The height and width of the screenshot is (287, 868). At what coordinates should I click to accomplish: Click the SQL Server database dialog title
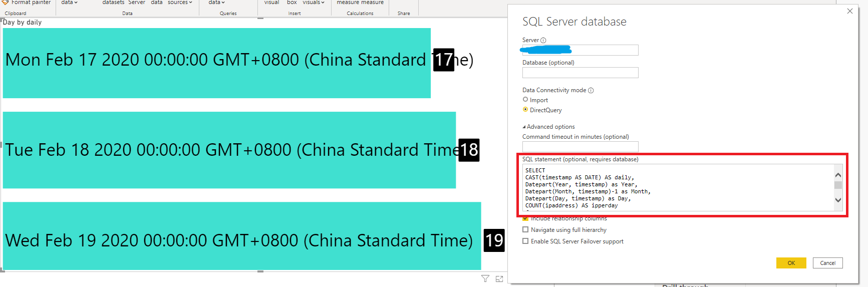[x=574, y=22]
